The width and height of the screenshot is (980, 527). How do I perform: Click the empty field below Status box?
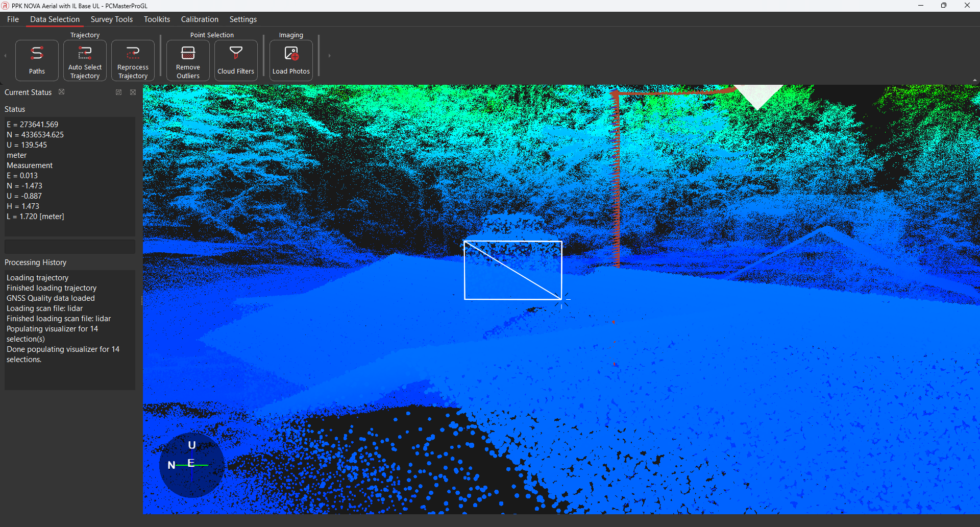(x=70, y=247)
